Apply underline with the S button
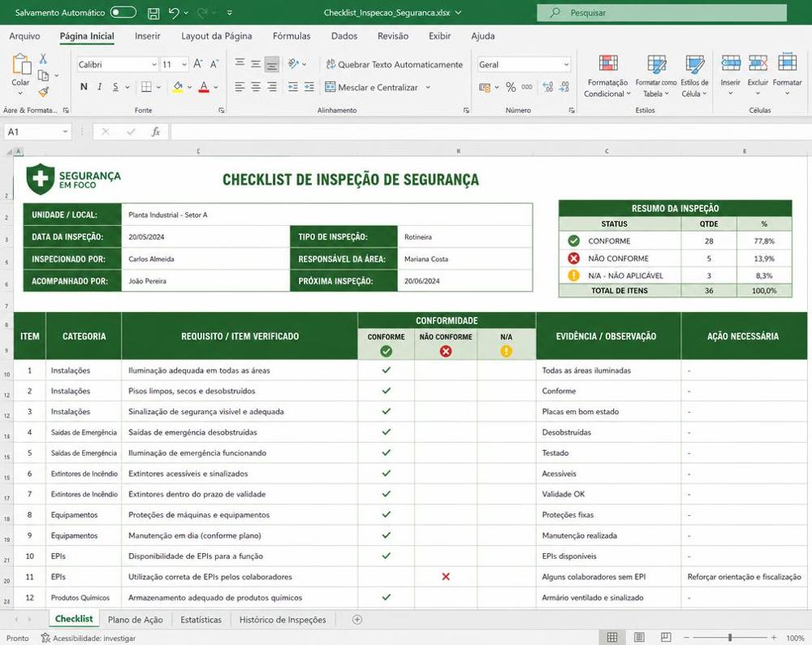Image resolution: width=812 pixels, height=645 pixels. click(x=115, y=87)
